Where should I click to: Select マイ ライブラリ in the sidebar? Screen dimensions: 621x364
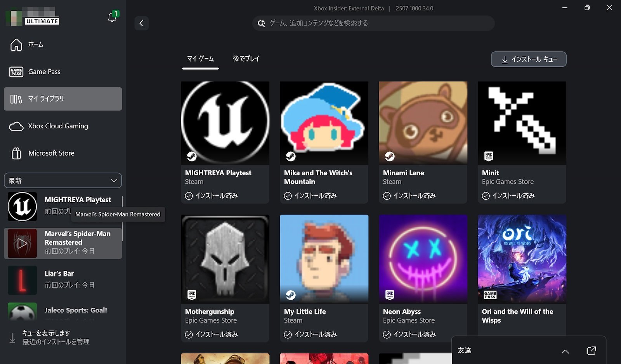click(63, 99)
